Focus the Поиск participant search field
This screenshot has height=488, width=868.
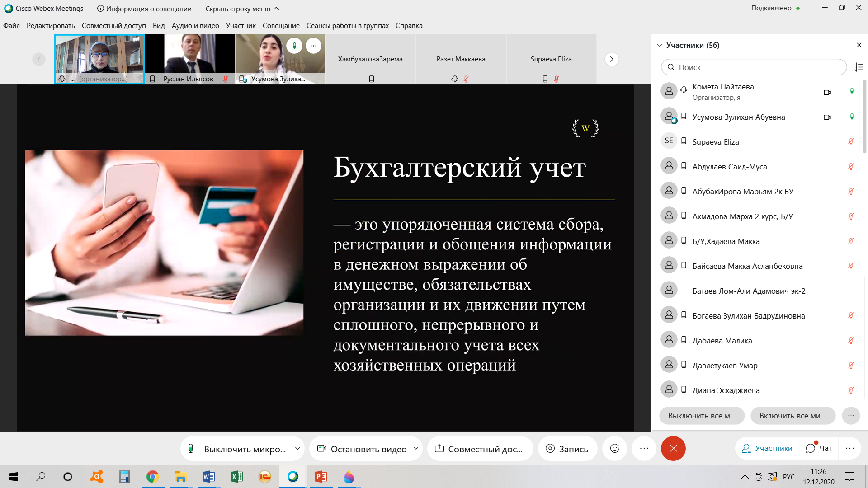click(754, 67)
